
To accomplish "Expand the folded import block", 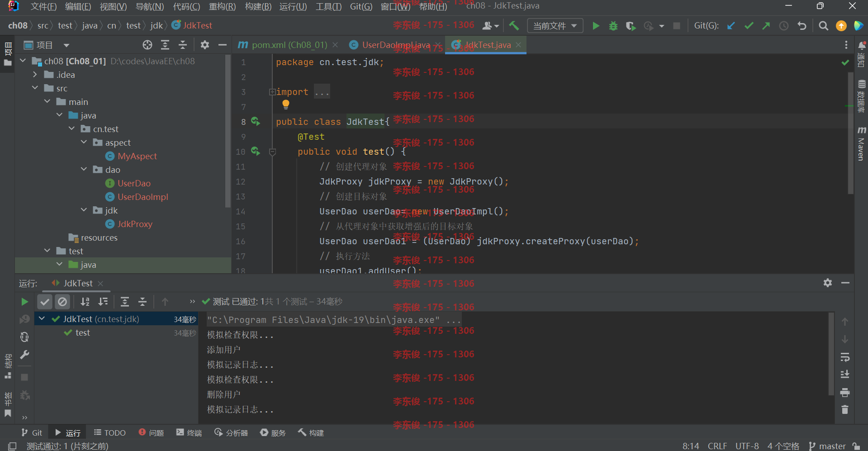I will pos(272,92).
